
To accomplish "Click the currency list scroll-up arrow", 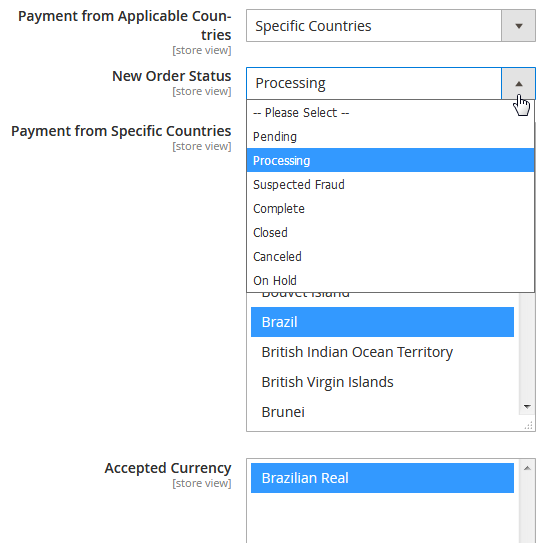I will click(x=527, y=468).
